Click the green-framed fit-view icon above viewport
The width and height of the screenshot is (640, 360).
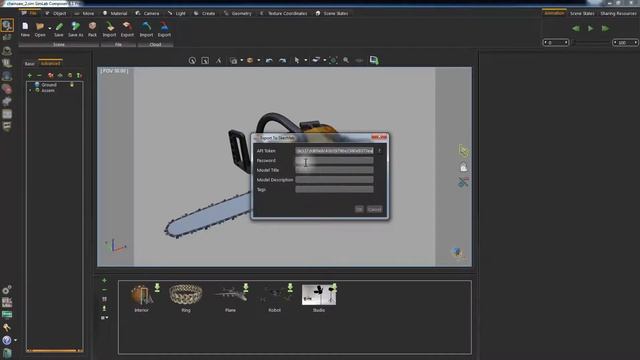tap(333, 60)
